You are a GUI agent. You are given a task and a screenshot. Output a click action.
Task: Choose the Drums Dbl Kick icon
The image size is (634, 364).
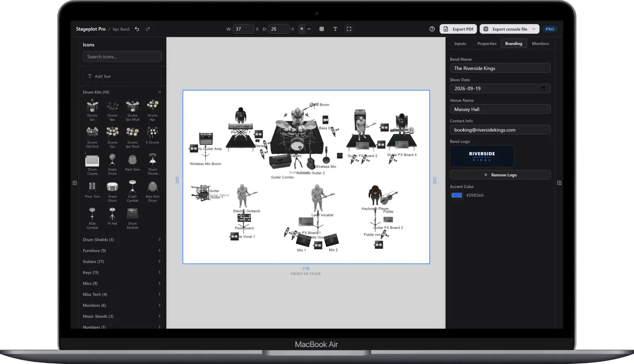(x=92, y=137)
